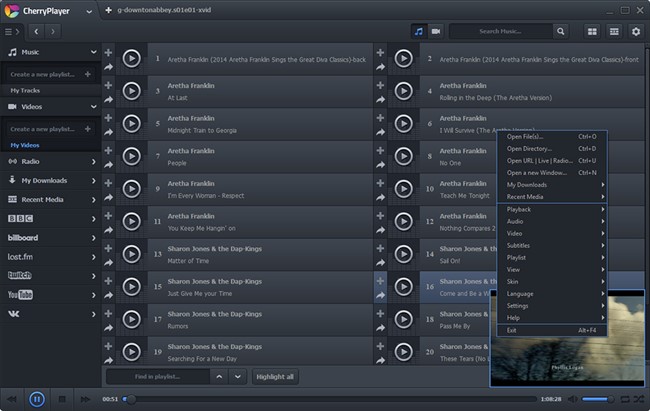Select Open URL Live Radio entry
The height and width of the screenshot is (411, 650).
pyautogui.click(x=552, y=161)
